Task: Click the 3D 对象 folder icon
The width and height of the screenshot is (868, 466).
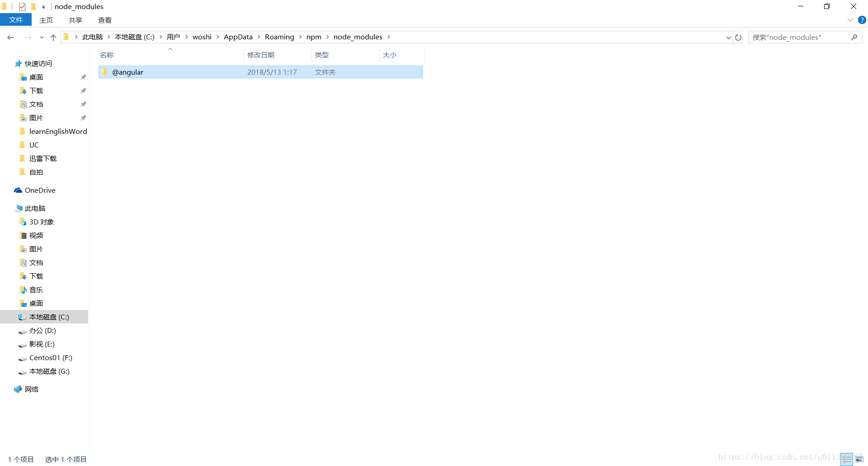Action: click(x=23, y=222)
